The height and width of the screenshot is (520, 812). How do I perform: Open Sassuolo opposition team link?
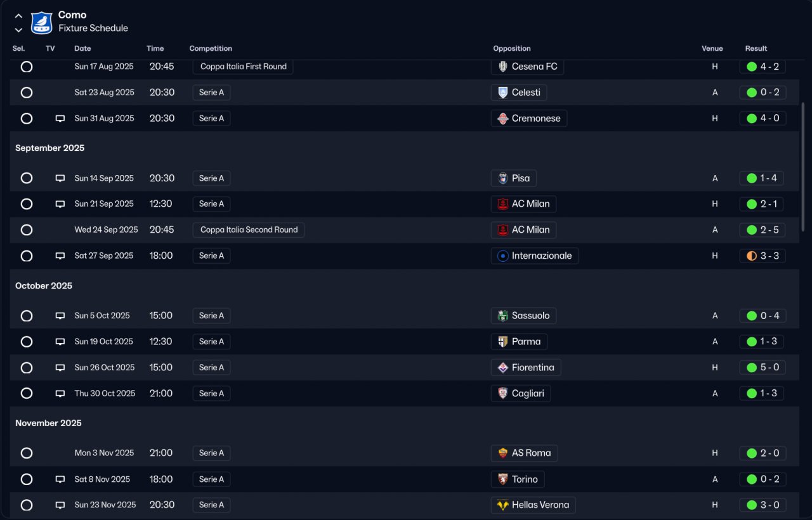(530, 316)
